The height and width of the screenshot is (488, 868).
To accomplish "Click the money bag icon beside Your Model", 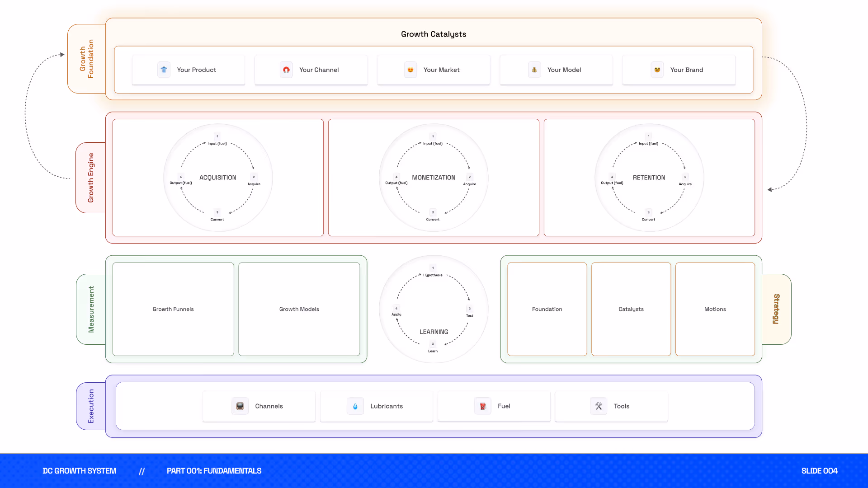I will tap(534, 70).
